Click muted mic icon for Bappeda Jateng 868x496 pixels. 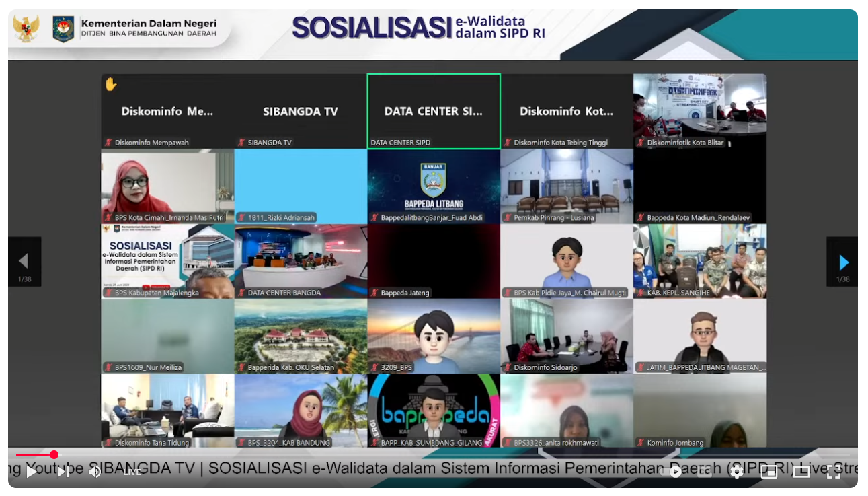click(x=375, y=293)
